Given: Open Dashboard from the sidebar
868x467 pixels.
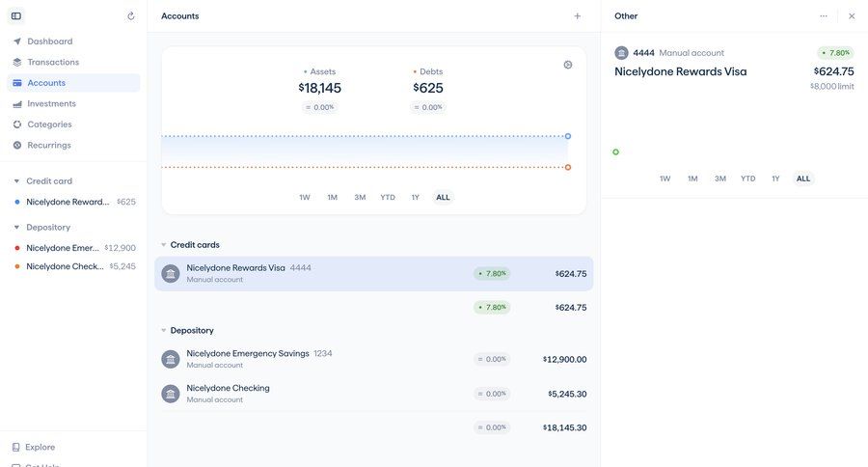Looking at the screenshot, I should (x=73, y=41).
